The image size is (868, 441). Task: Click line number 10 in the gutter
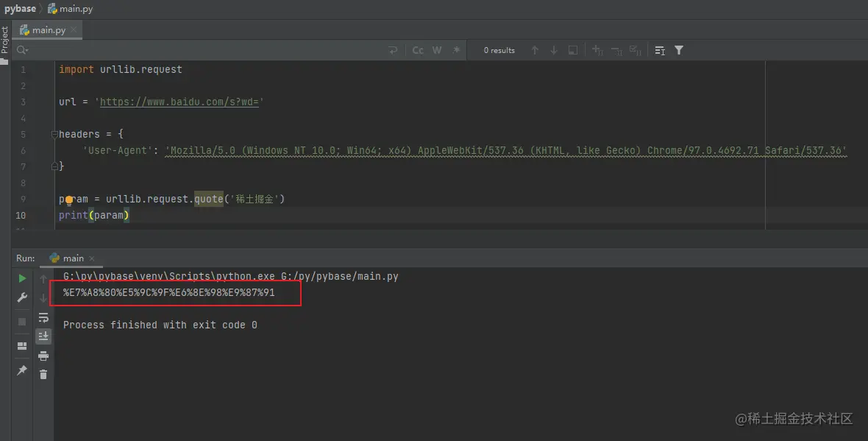(x=21, y=215)
